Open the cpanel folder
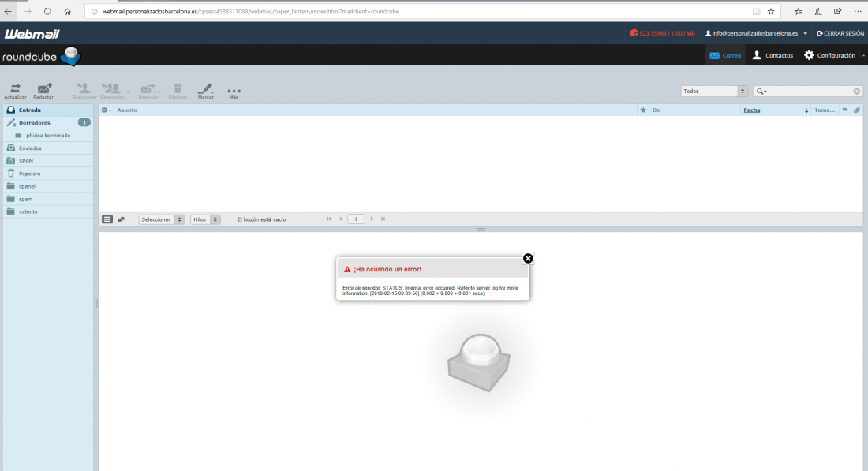 click(47, 186)
